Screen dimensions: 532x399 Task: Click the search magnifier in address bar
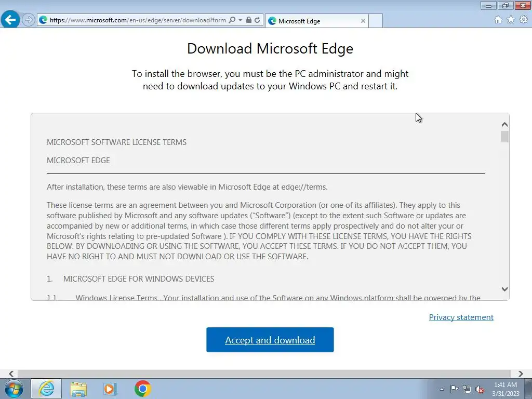click(x=232, y=20)
